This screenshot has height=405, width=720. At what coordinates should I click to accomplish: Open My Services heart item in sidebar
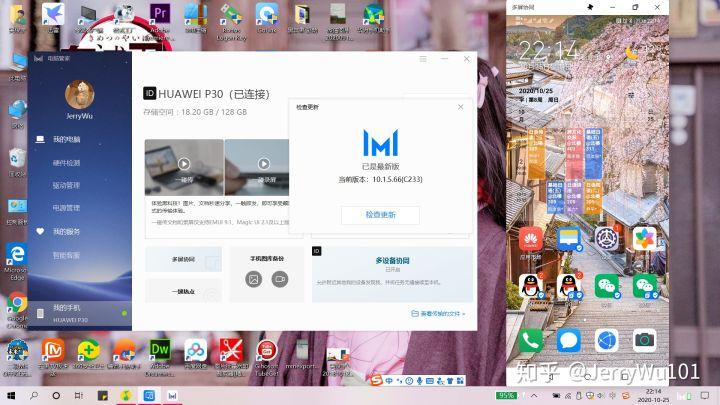point(66,231)
